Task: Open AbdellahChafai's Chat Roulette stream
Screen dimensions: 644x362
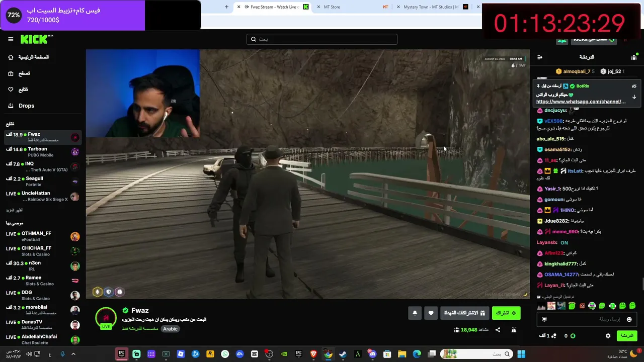Action: pyautogui.click(x=43, y=339)
